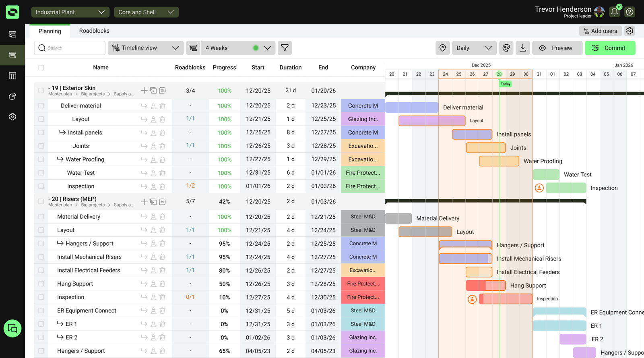Click the Hang Support progress bar in Gantt
This screenshot has width=644, height=358.
coord(486,286)
